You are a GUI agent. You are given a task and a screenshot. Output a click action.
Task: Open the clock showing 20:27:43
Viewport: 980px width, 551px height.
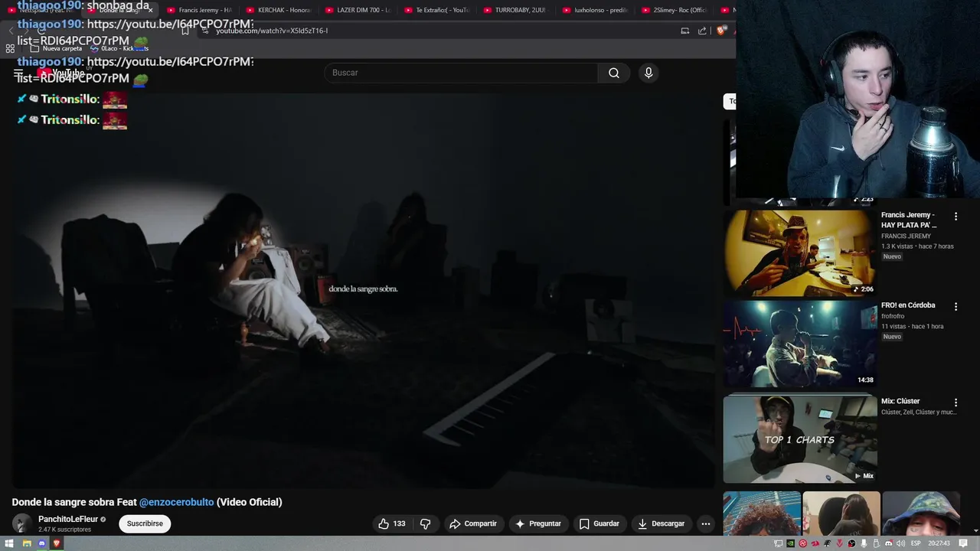(939, 543)
